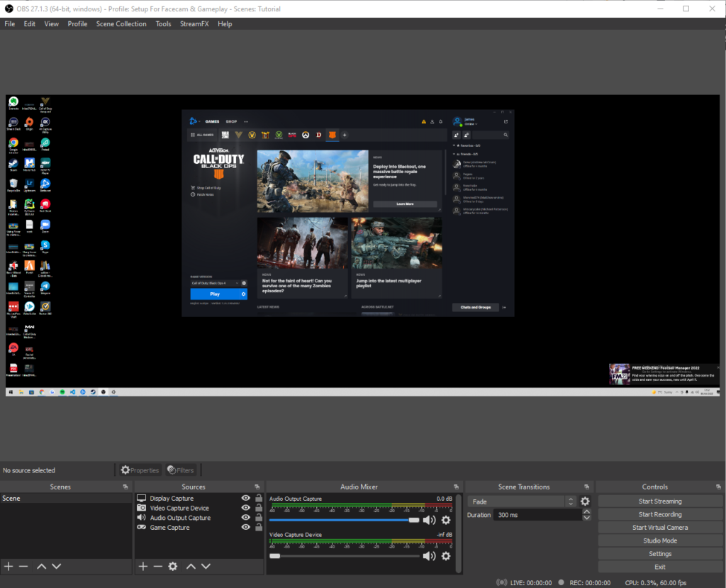Viewport: 726px width, 588px height.
Task: Hide the Display Capture source
Action: pos(245,499)
